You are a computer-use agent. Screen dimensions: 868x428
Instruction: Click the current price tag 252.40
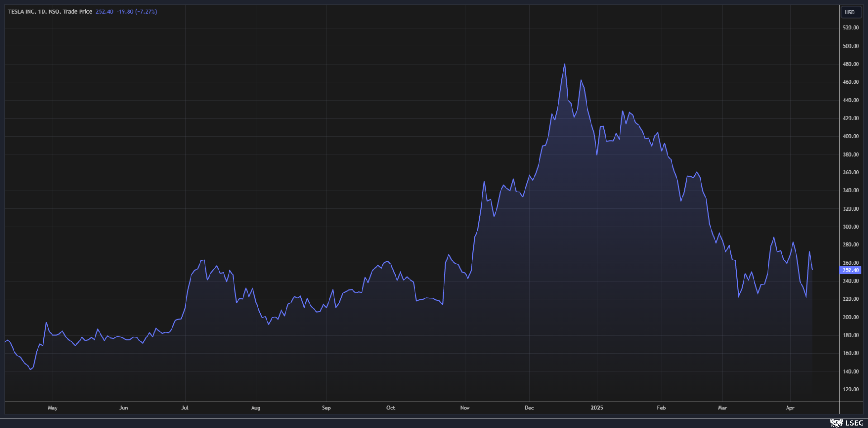pyautogui.click(x=850, y=270)
